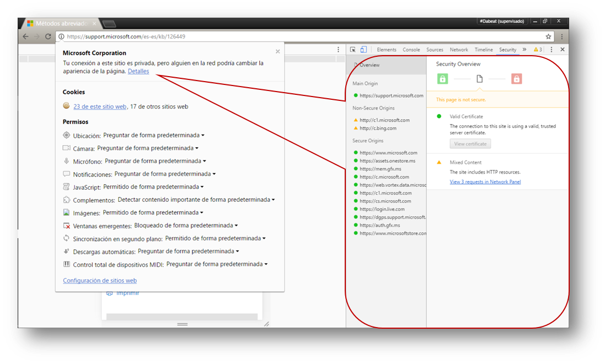Open View 3 requests in Network Panel link

[x=485, y=182]
